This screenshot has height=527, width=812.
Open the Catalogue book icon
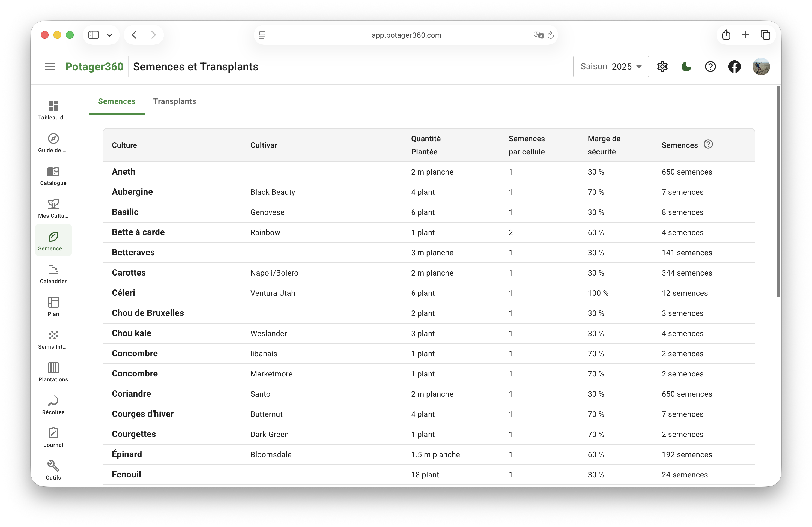(x=53, y=172)
